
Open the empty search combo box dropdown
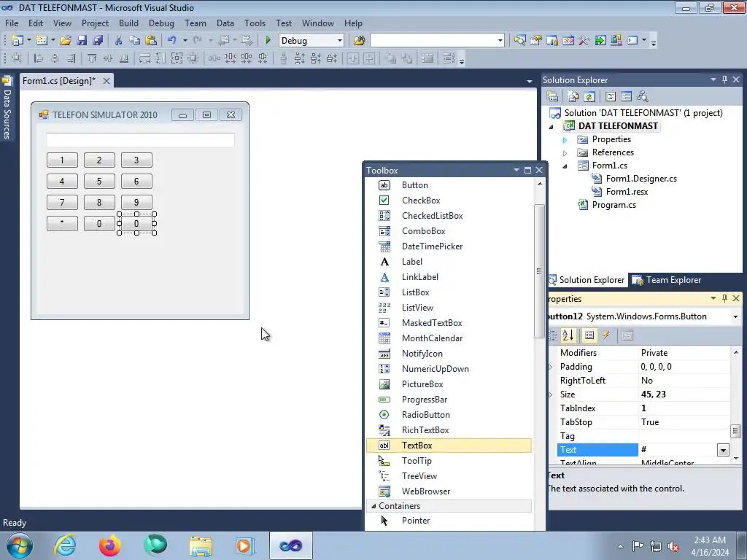500,41
